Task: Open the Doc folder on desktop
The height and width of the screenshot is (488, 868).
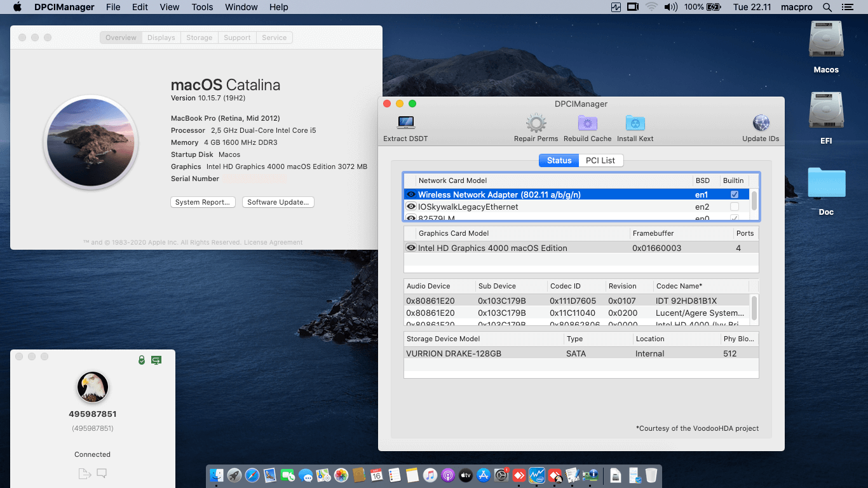Action: point(826,183)
